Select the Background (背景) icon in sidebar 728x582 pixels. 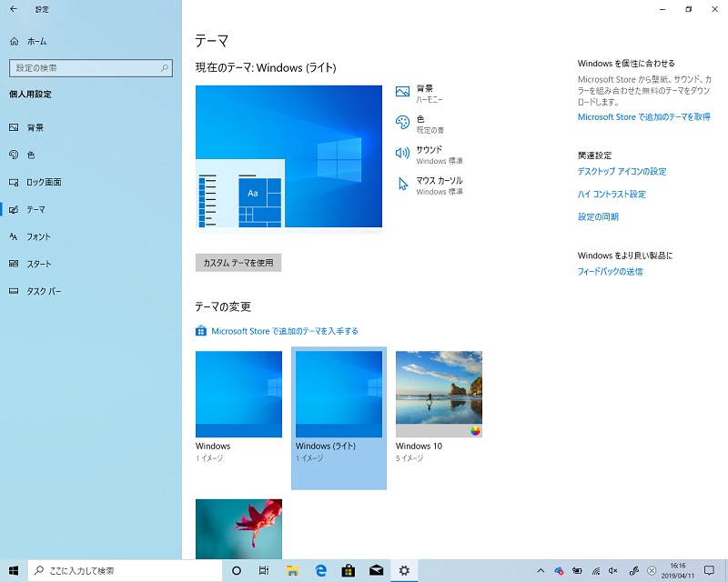[14, 127]
